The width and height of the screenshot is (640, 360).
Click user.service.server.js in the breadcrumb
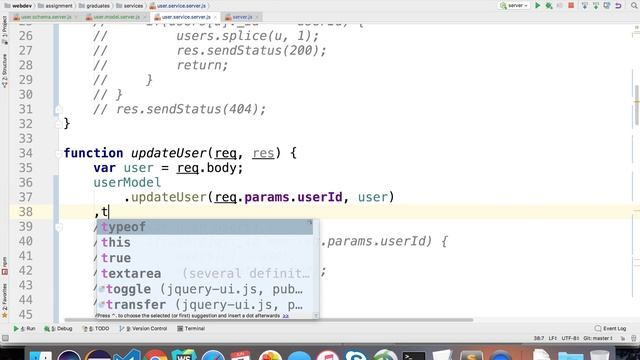click(178, 6)
